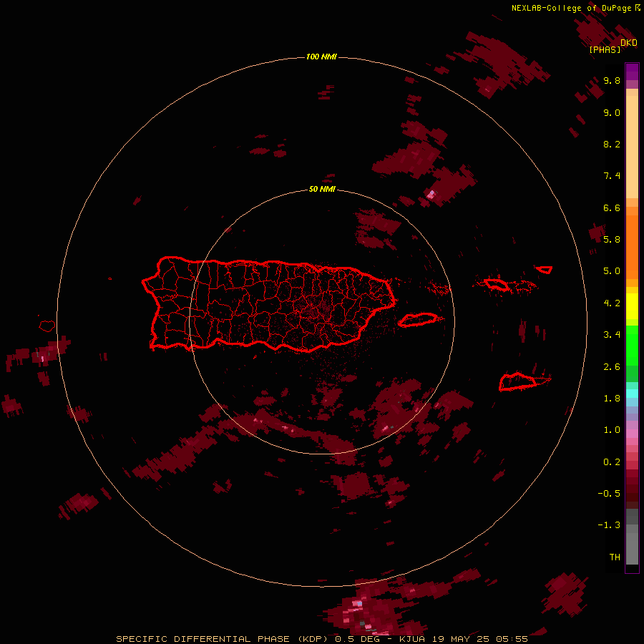The height and width of the screenshot is (644, 644).
Task: Click the small Mona Island outline west
Action: [47, 326]
